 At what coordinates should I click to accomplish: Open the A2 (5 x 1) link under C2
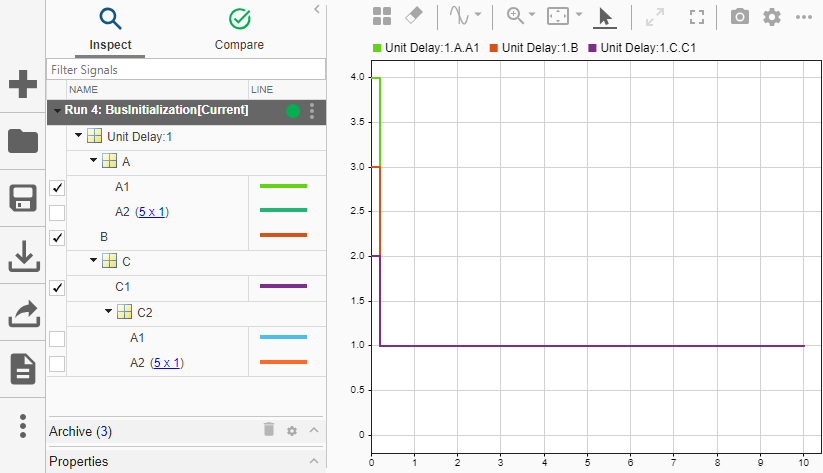[x=167, y=363]
